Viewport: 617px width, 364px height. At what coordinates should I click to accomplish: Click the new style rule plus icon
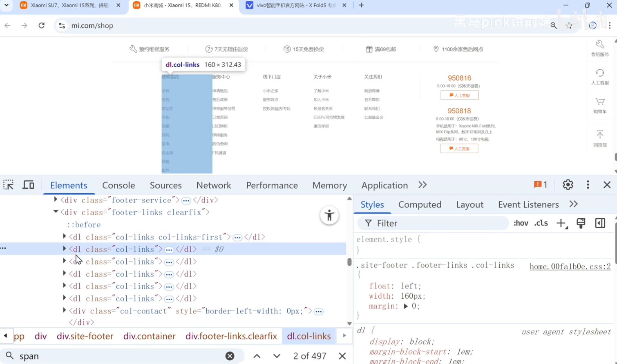point(561,223)
